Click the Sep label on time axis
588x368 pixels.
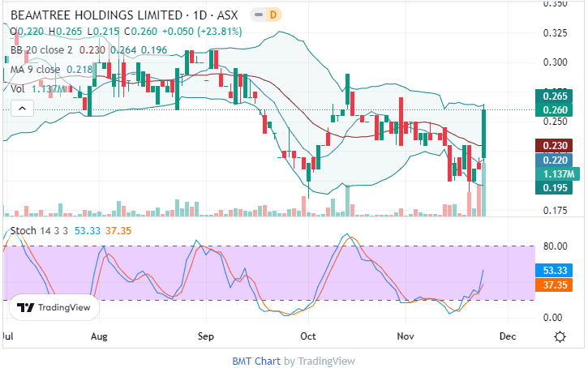(x=205, y=335)
